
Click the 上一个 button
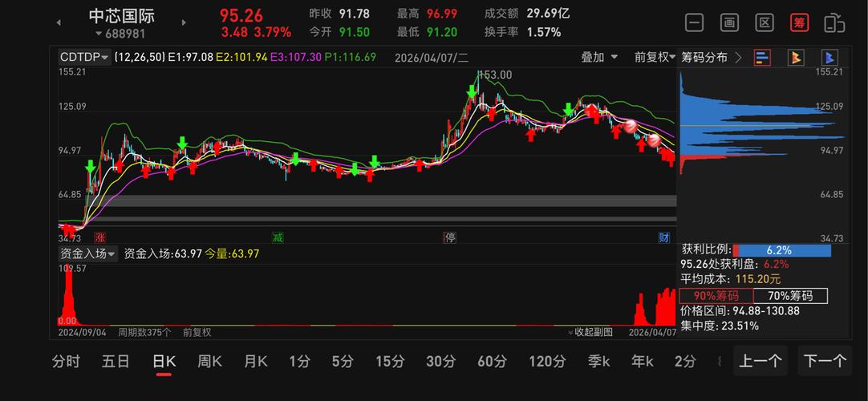(760, 361)
